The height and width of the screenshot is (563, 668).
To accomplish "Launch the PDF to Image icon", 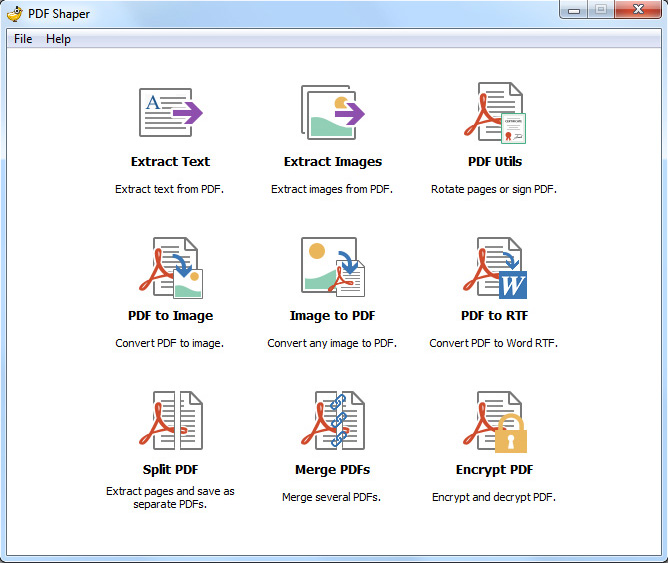I will point(170,267).
